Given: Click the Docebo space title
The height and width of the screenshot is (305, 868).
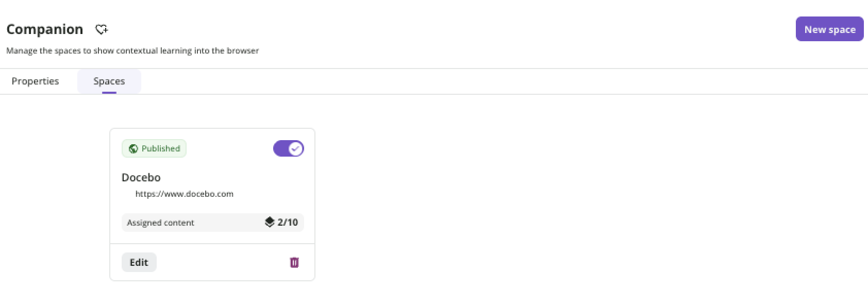Looking at the screenshot, I should [141, 177].
